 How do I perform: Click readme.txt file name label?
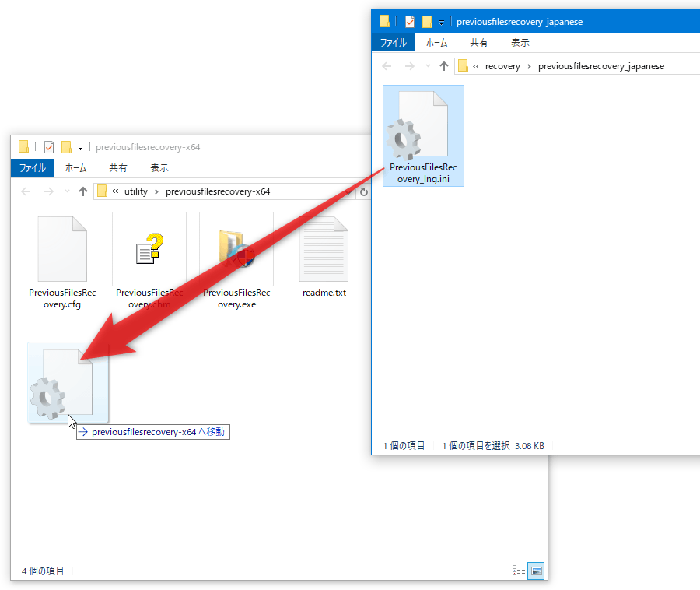click(324, 293)
